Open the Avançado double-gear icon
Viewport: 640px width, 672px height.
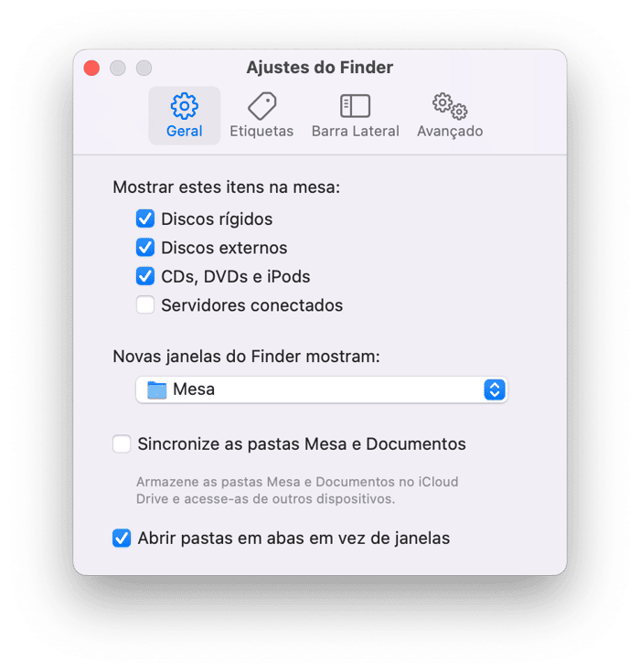point(450,106)
